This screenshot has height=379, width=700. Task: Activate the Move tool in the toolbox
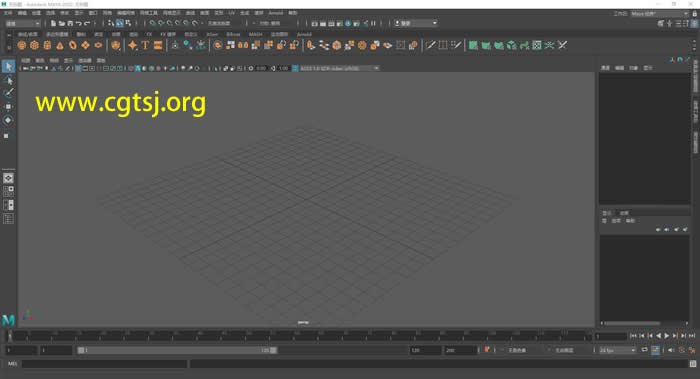coord(8,107)
